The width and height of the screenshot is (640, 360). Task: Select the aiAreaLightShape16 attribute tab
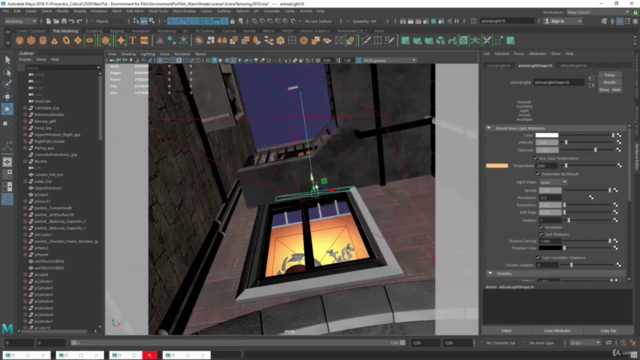[x=535, y=66]
